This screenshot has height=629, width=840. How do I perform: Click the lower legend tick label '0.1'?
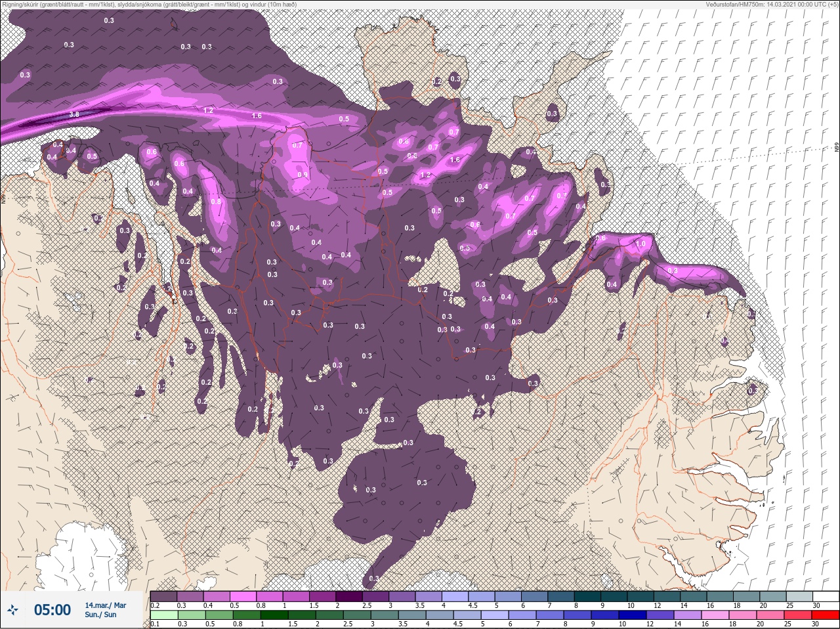click(x=155, y=624)
